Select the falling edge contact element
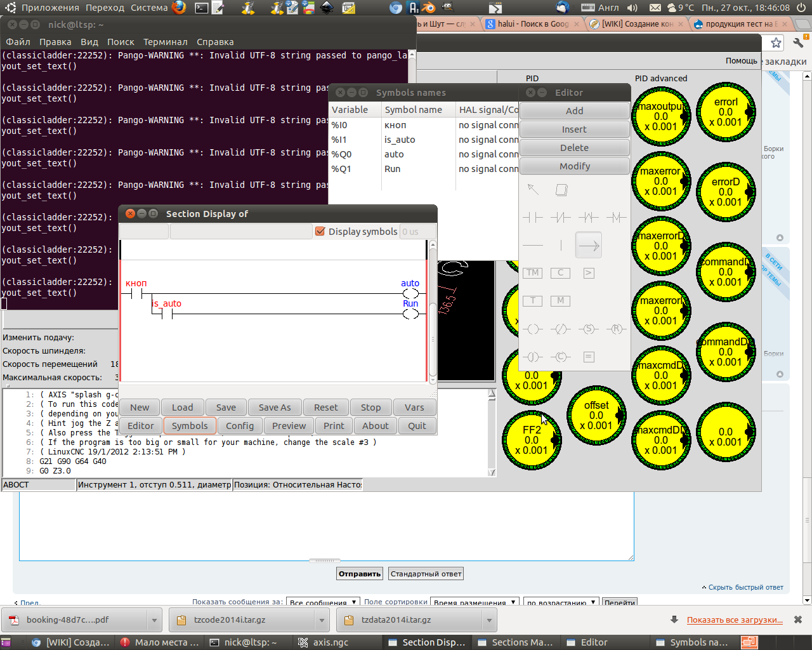Viewport: 812px width, 650px height. tap(616, 218)
